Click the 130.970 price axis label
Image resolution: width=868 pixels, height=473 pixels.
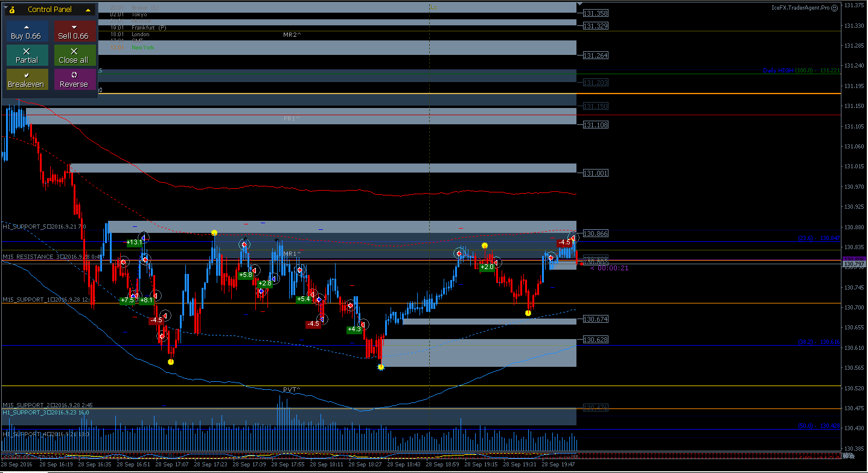coord(854,186)
